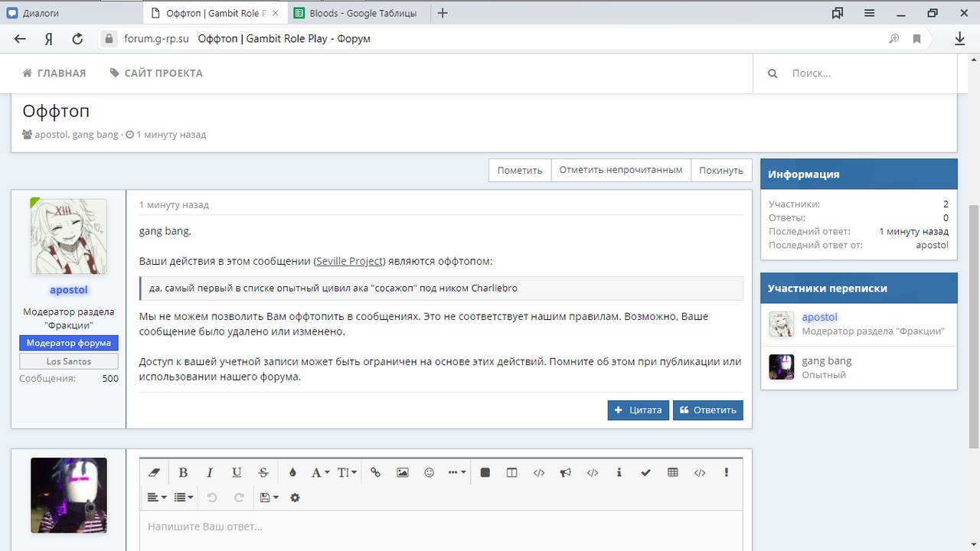Toggle italic text formatting
The width and height of the screenshot is (980, 551).
[210, 473]
